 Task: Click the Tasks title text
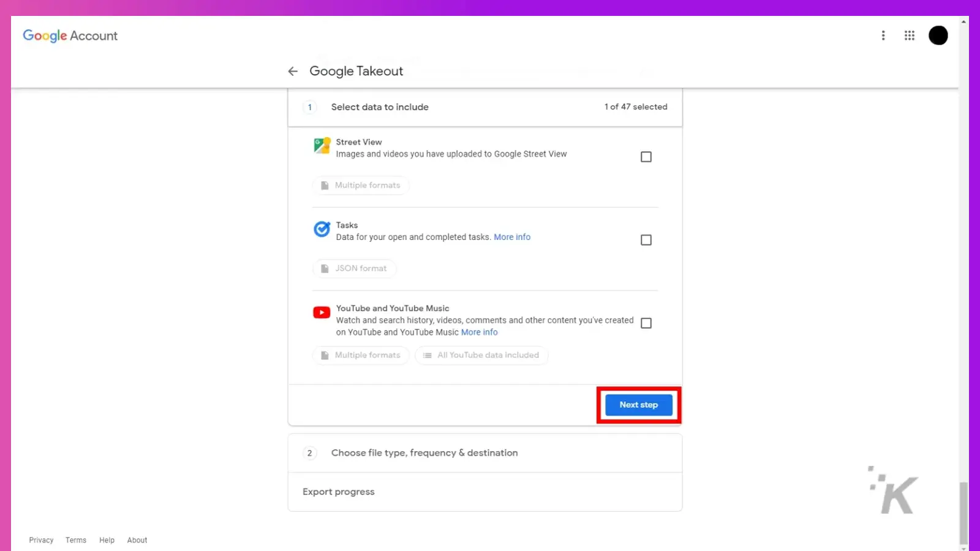(347, 225)
